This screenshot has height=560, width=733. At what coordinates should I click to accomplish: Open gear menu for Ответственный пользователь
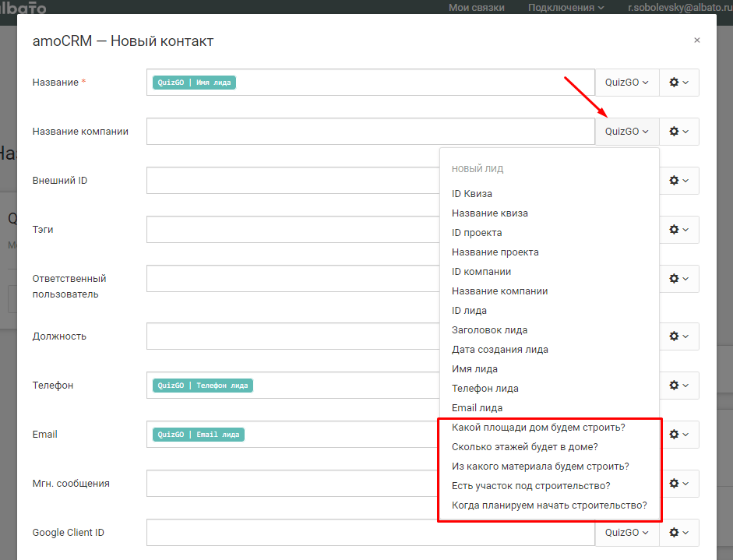(x=678, y=279)
